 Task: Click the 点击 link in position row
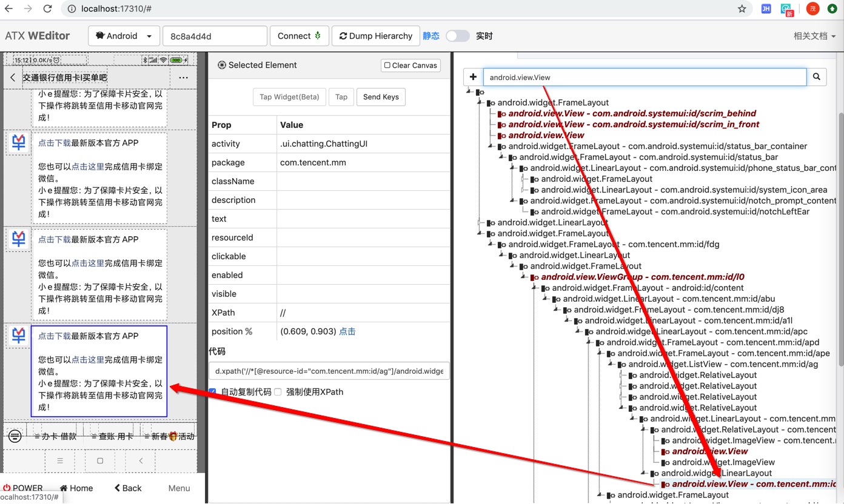347,331
